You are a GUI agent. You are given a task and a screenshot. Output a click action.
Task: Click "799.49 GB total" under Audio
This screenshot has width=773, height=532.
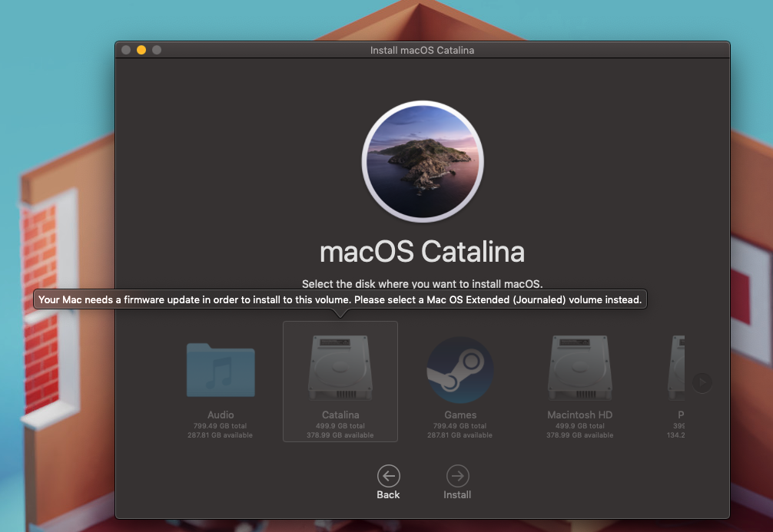click(x=220, y=426)
